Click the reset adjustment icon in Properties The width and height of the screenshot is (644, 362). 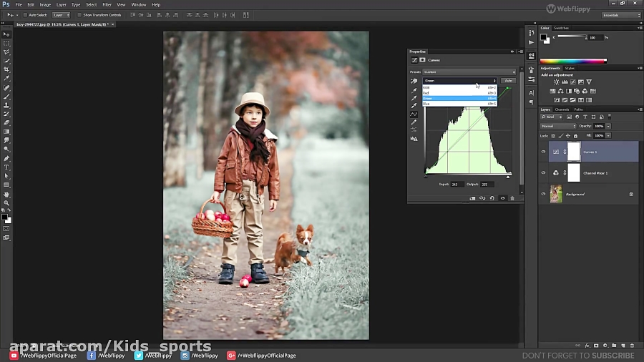[492, 198]
